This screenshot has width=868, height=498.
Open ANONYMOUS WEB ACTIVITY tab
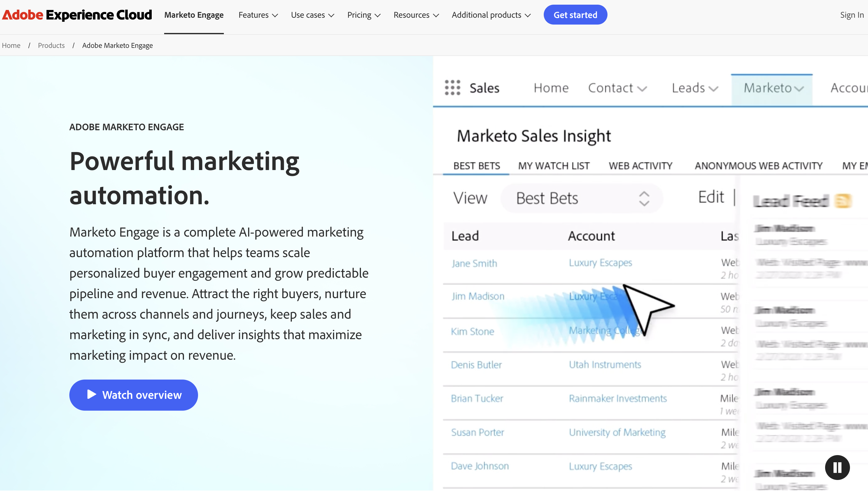coord(759,166)
